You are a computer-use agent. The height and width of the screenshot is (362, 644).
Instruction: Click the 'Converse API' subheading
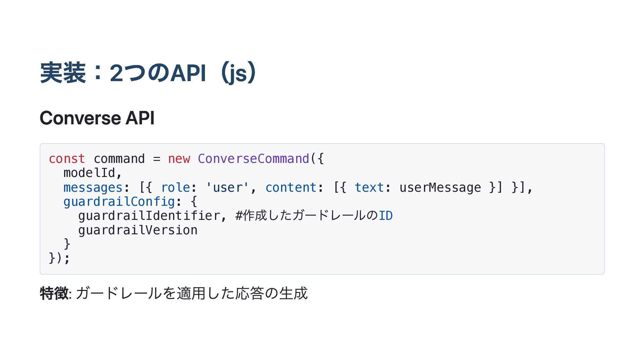click(x=97, y=118)
